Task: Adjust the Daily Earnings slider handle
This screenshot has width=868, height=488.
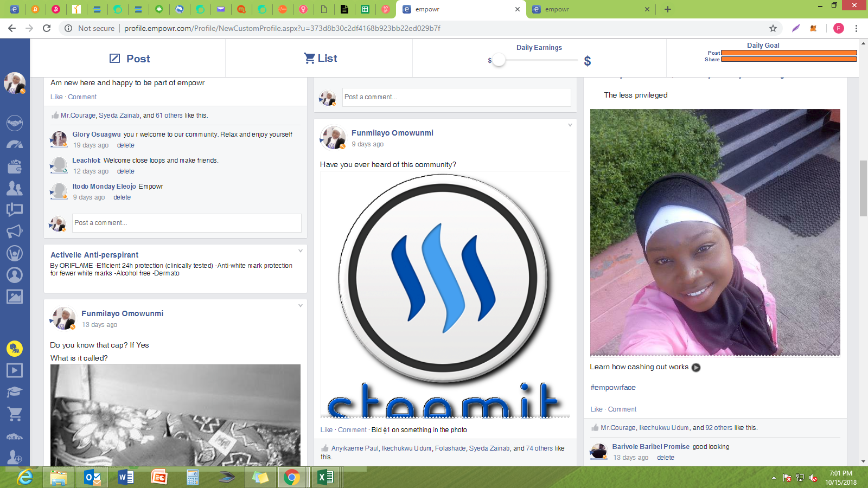Action: (x=499, y=60)
